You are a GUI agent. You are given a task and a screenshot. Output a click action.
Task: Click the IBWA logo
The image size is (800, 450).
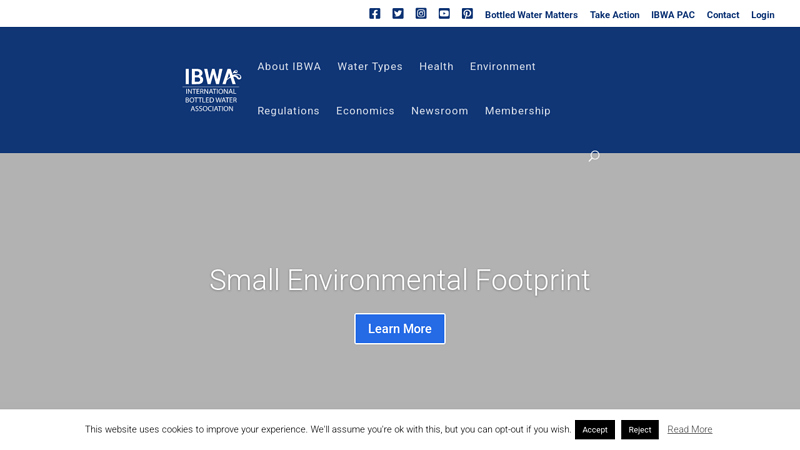tap(212, 90)
